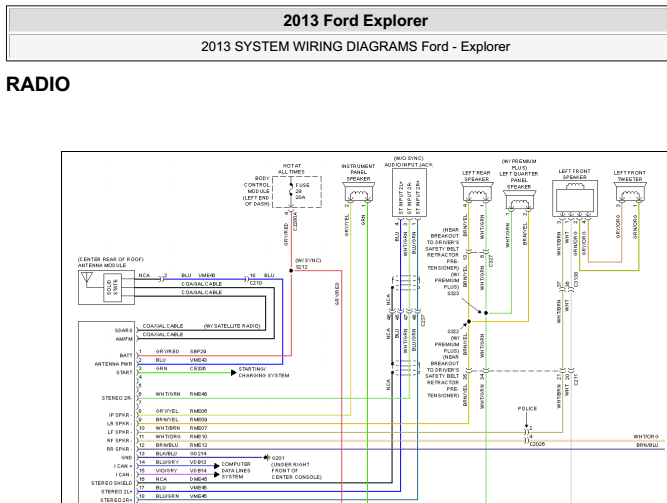Click the Left Front Speaker box symbol

coord(575,198)
